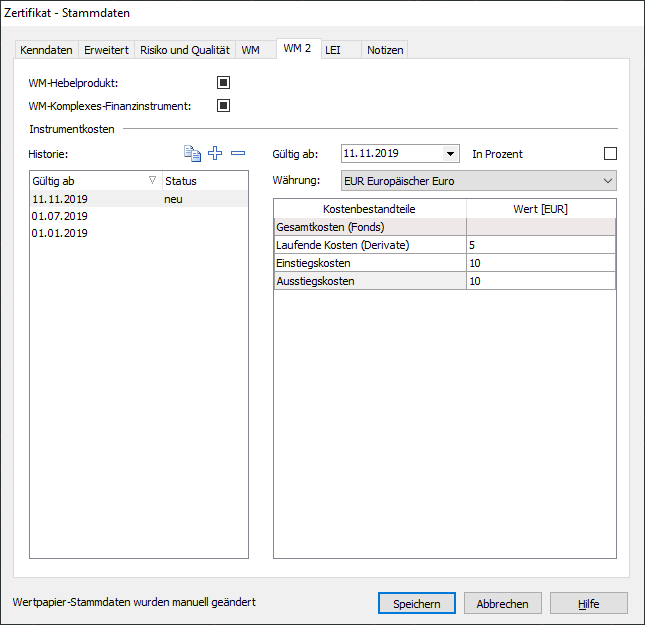Switch to the Kenndaten tab
This screenshot has height=625, width=645.
pyautogui.click(x=46, y=50)
